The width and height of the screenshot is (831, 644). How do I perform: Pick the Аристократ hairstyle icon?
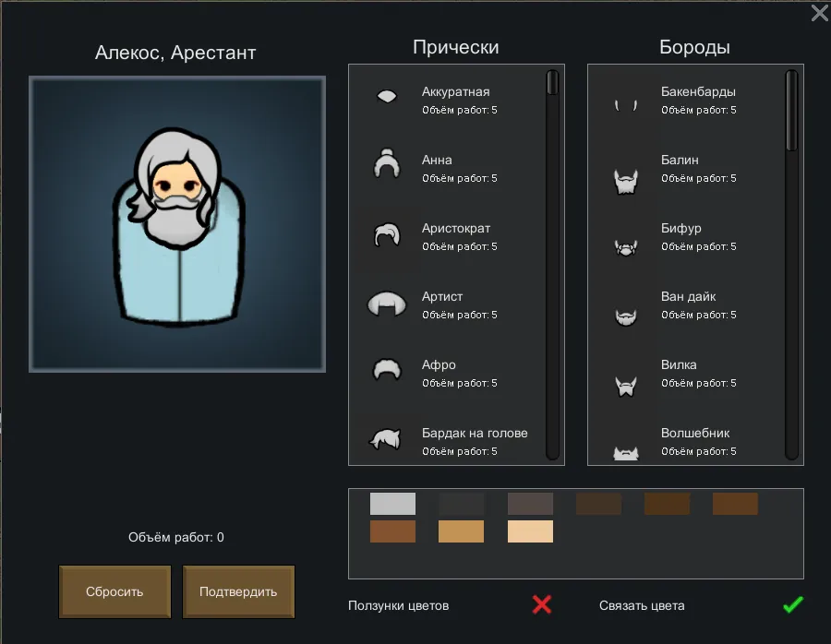click(x=386, y=234)
